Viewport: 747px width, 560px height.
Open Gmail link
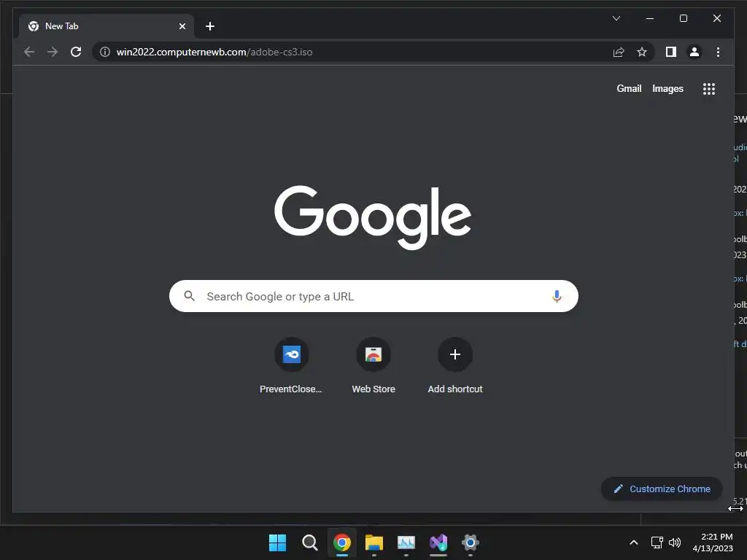[629, 88]
